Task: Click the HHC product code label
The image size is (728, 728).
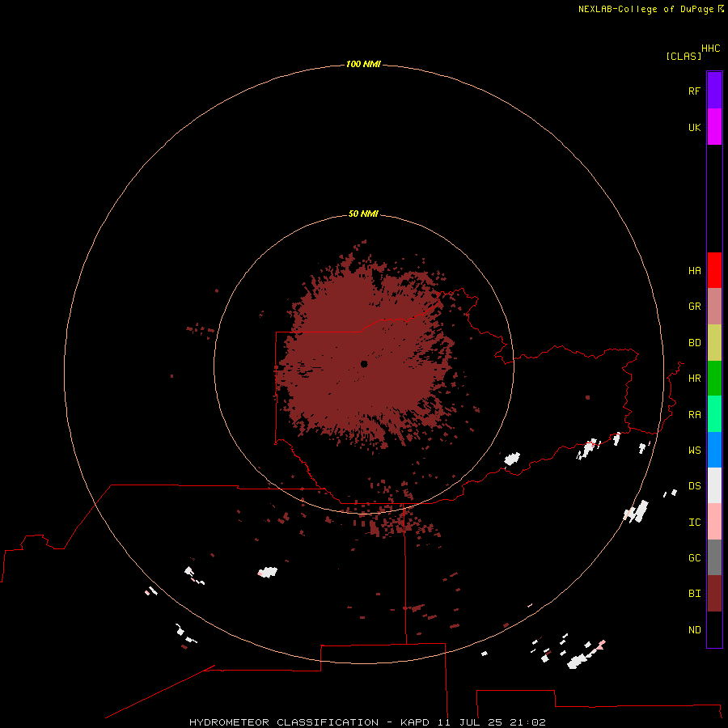Action: click(710, 49)
